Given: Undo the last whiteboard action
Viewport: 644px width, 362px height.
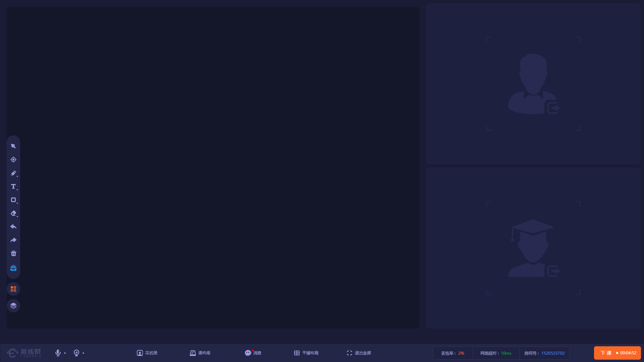Looking at the screenshot, I should click(13, 227).
